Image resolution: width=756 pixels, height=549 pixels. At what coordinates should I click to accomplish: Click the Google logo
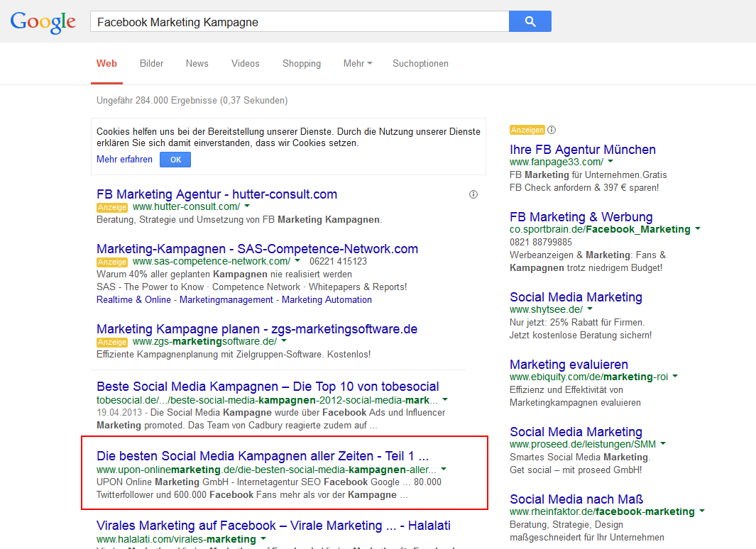click(43, 22)
